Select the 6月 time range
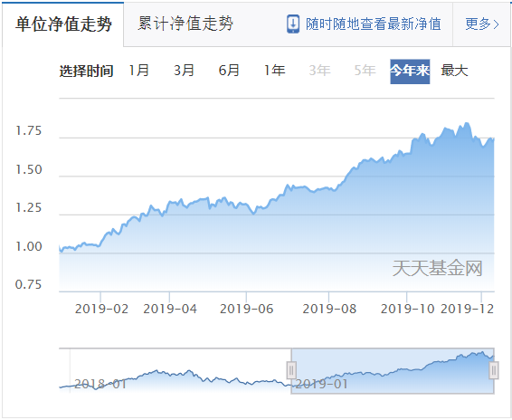512x420 pixels. 229,71
